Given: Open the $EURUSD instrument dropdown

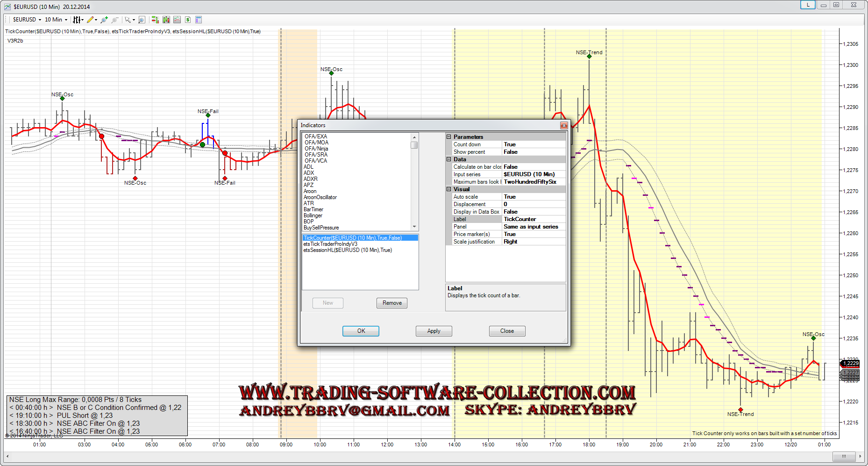Looking at the screenshot, I should click(27, 20).
